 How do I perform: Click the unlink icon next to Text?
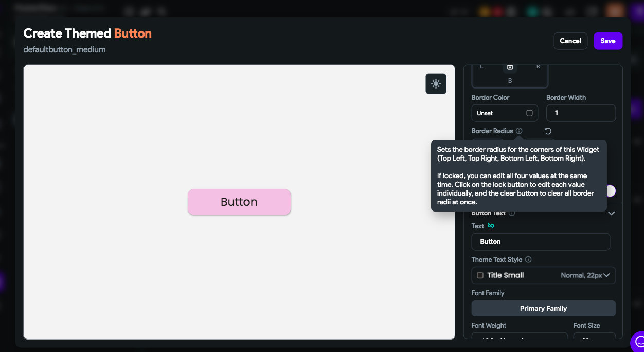pyautogui.click(x=490, y=226)
